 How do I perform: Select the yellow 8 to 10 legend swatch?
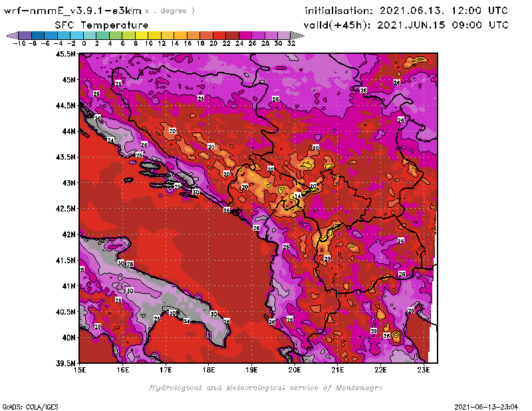(x=142, y=35)
